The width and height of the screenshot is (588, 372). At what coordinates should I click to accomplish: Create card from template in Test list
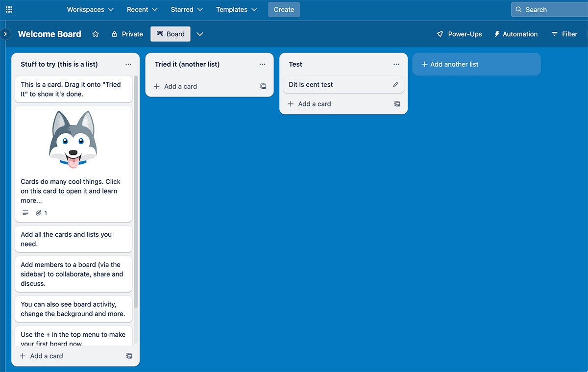(397, 104)
